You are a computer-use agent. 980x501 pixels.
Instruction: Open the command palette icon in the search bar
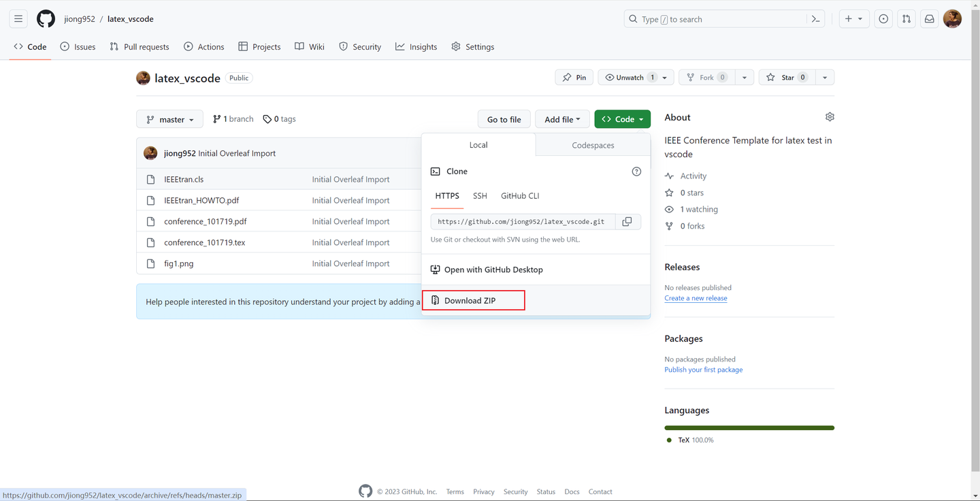point(815,18)
